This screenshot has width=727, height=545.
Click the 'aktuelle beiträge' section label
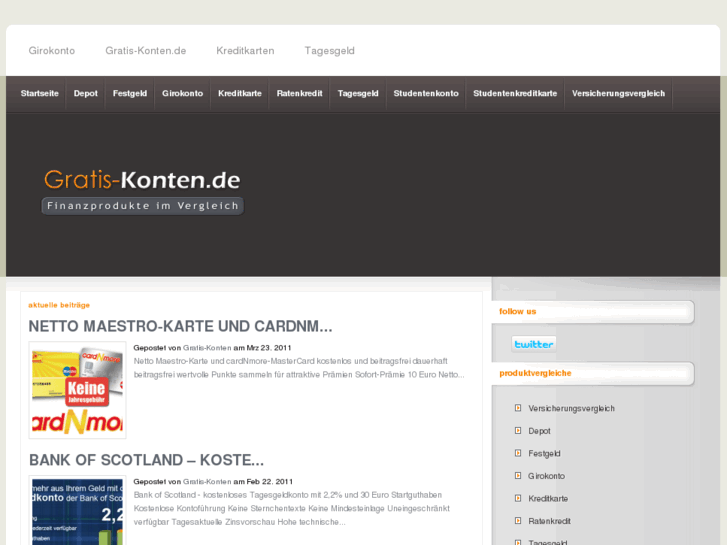click(59, 305)
